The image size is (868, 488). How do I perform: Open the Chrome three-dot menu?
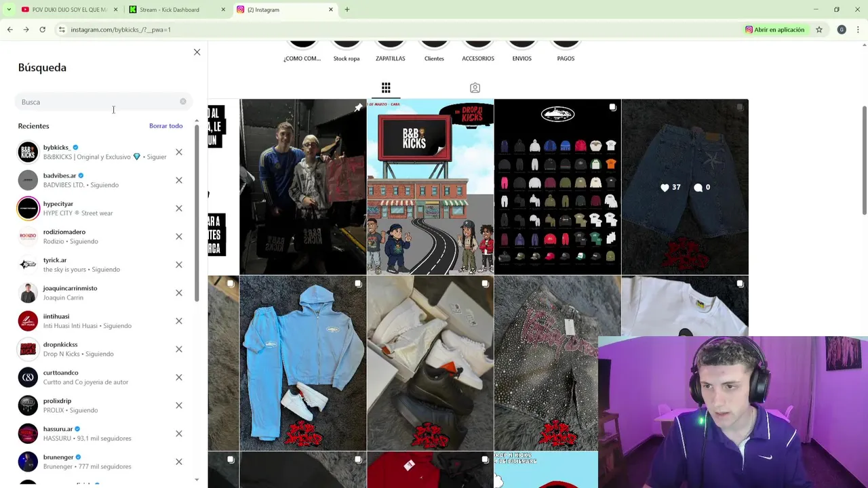858,30
